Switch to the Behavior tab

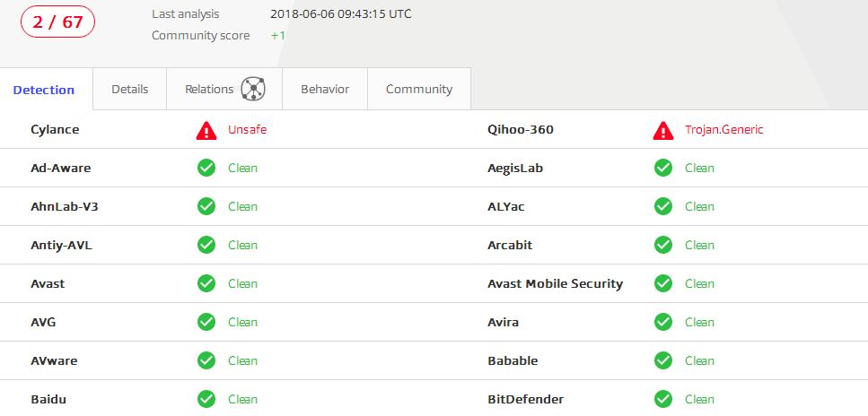[x=325, y=89]
